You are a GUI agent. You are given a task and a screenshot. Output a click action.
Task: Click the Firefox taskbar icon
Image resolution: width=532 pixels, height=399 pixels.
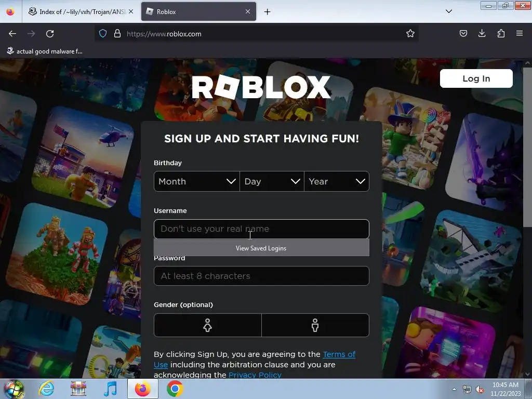pos(142,389)
